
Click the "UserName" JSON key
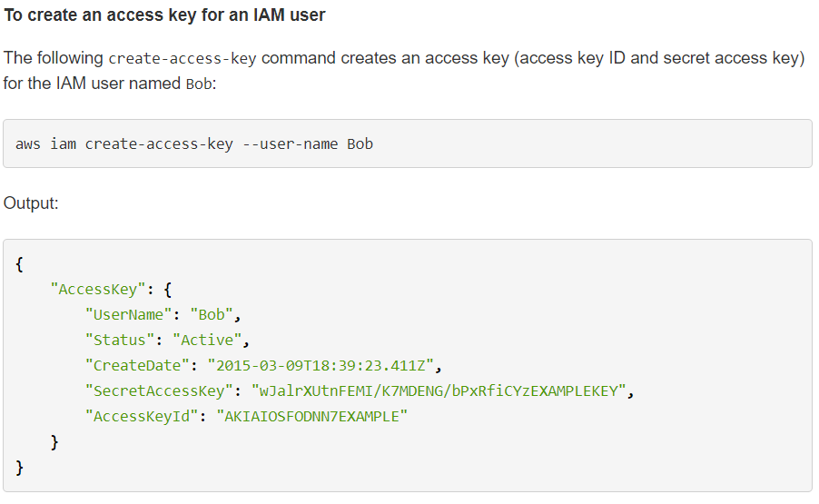[x=129, y=315]
